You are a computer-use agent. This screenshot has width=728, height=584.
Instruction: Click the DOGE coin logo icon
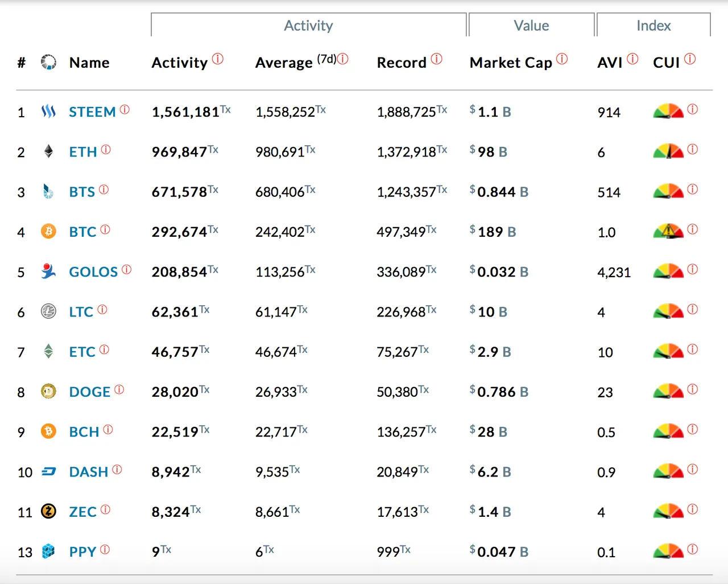click(x=48, y=391)
